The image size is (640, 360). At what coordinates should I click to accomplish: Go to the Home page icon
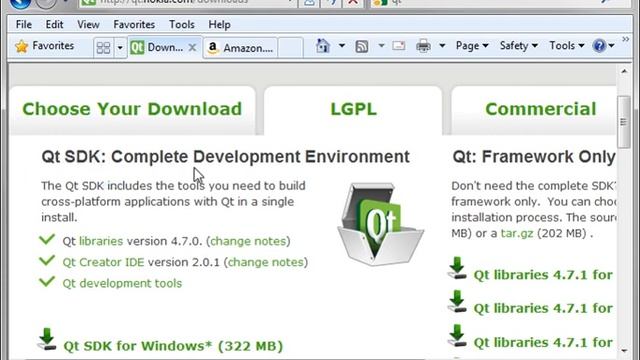pos(322,46)
